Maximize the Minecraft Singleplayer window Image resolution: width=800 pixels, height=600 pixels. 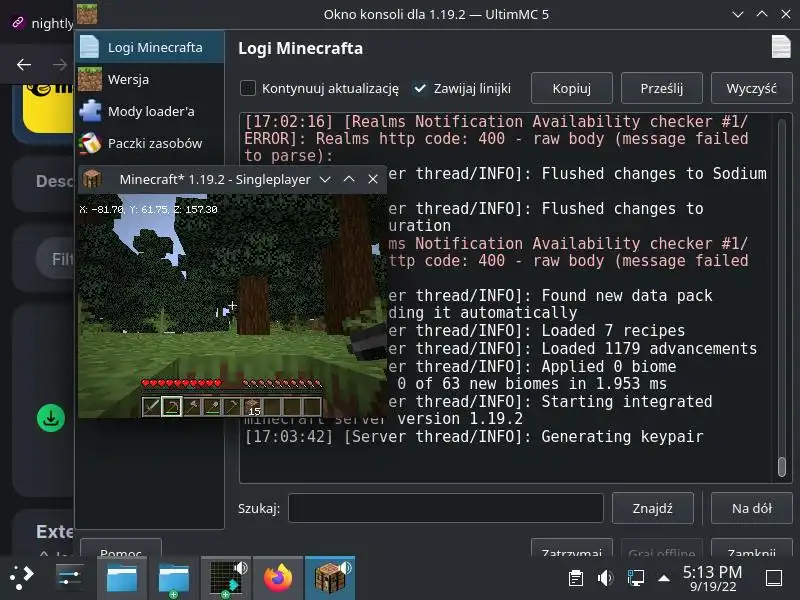click(349, 179)
